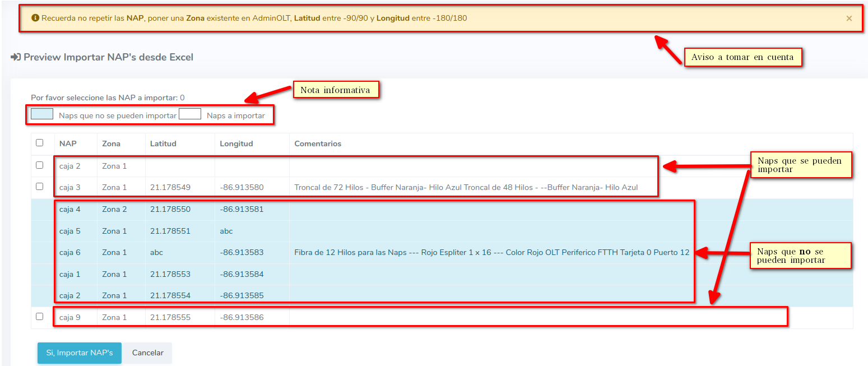Click the Latitud column header
This screenshot has width=868, height=366.
163,144
